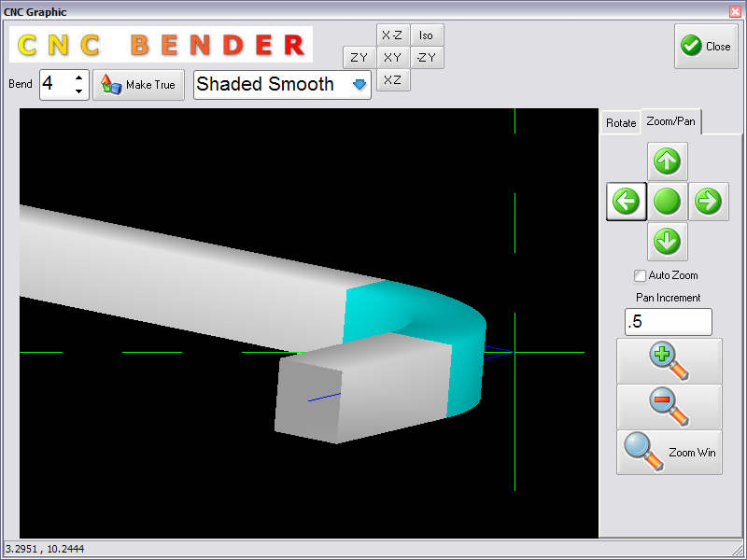The width and height of the screenshot is (747, 560).
Task: Pan the view left with green arrow
Action: tap(626, 201)
